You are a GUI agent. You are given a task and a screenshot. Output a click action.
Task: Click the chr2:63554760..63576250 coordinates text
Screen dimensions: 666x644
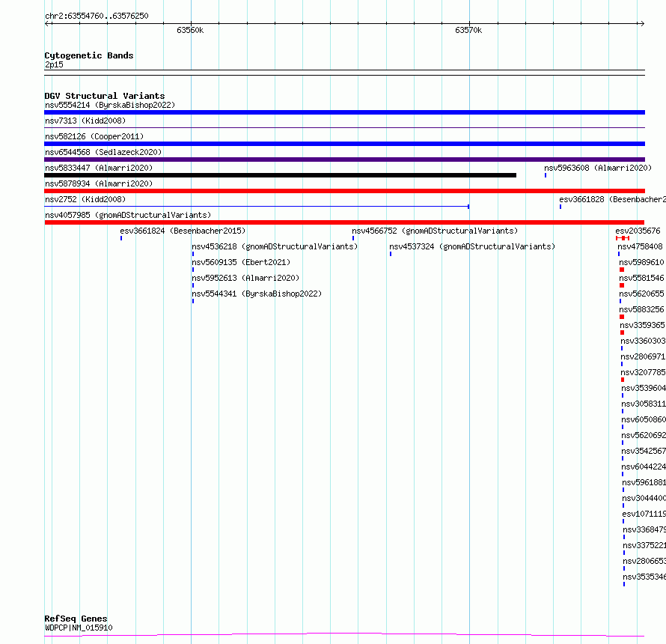(x=97, y=16)
